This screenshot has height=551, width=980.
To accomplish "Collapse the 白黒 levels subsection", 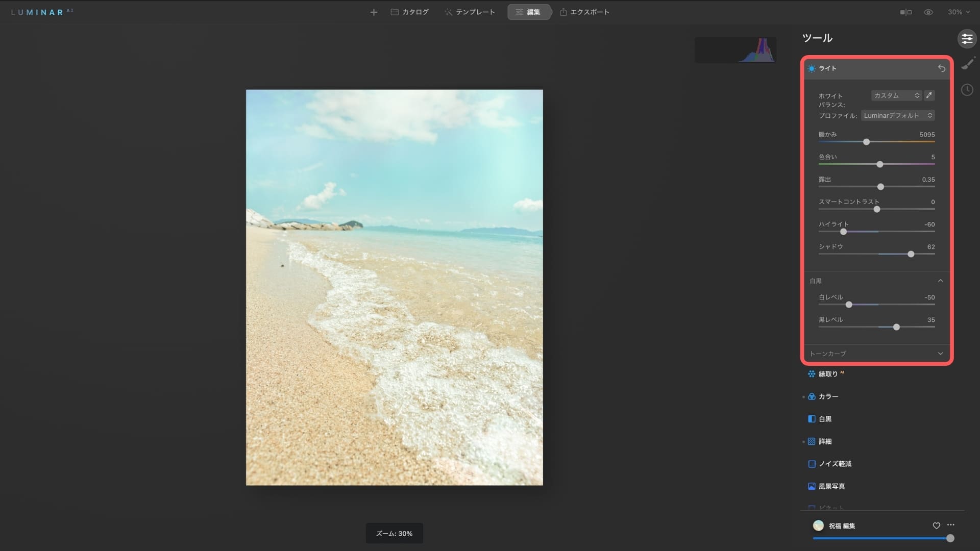I will pyautogui.click(x=940, y=281).
